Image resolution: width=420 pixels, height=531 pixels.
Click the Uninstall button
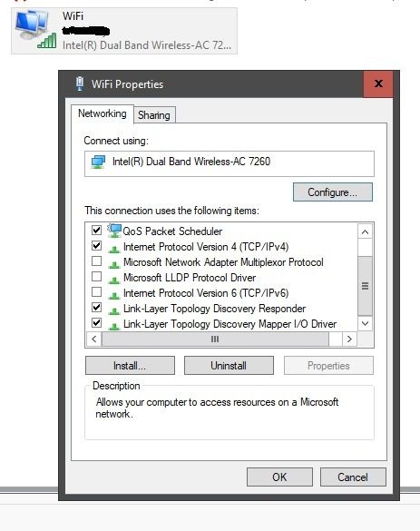(229, 366)
